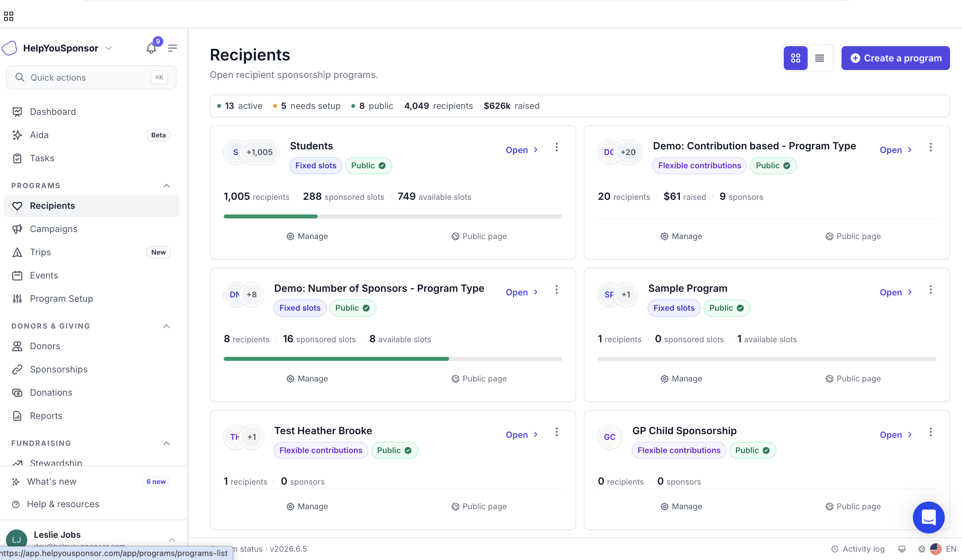Open the live chat bubble
962x560 pixels.
[x=928, y=517]
